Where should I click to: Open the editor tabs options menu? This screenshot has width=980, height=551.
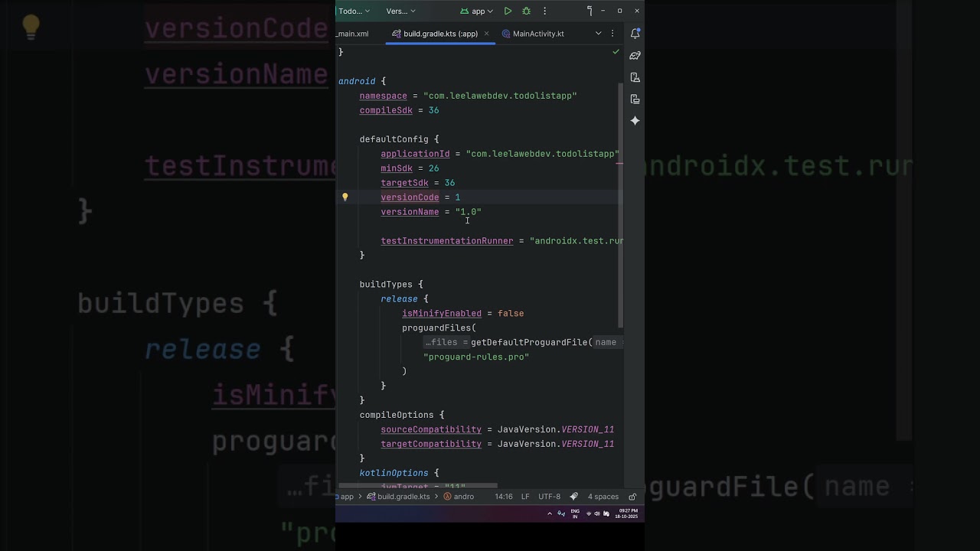[x=612, y=34]
